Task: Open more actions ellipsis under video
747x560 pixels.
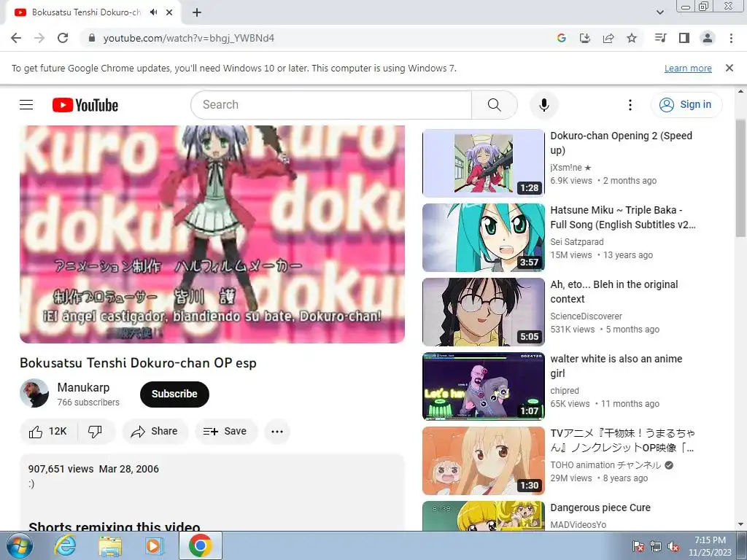Action: point(277,432)
